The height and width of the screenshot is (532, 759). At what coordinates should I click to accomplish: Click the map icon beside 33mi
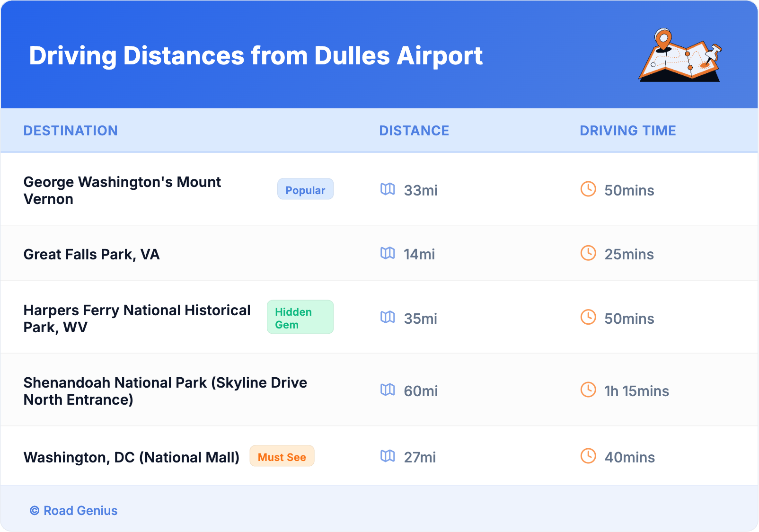click(x=388, y=189)
